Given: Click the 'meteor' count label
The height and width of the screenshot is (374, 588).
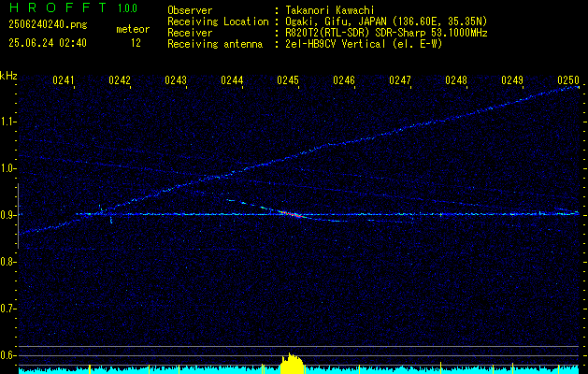Looking at the screenshot, I should [x=133, y=29].
